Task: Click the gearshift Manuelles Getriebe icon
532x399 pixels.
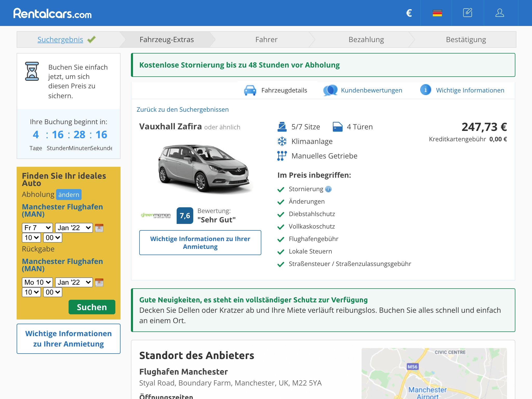Action: click(x=282, y=156)
